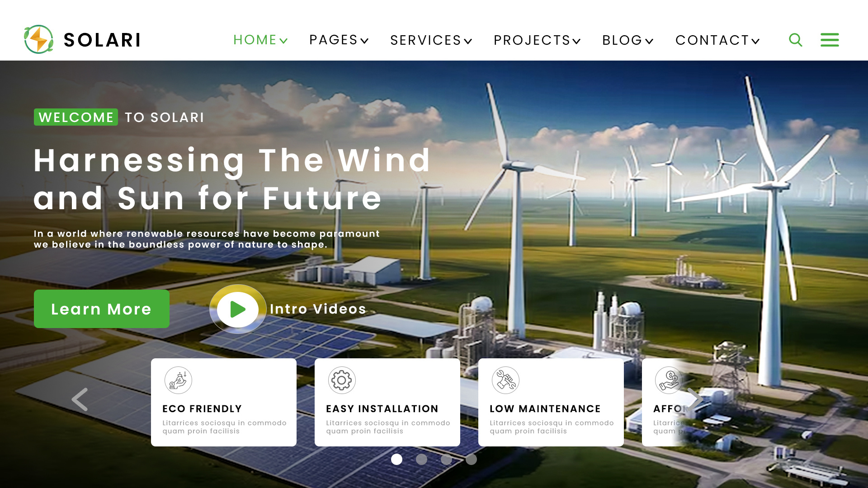Select the second carousel dot
This screenshot has height=488, width=868.
click(x=421, y=459)
